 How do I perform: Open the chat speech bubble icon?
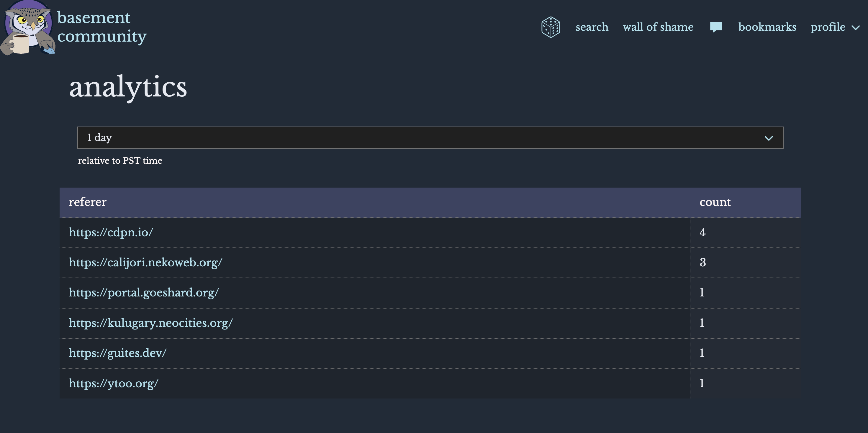[x=716, y=27]
